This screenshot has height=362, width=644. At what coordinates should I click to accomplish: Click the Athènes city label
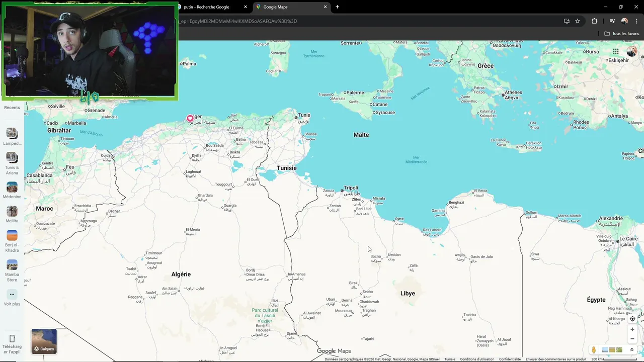pos(513,93)
